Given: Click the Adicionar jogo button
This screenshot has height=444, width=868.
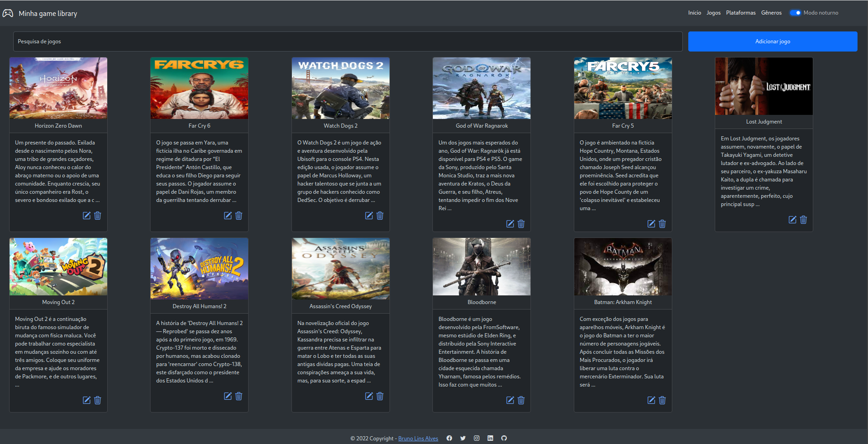Looking at the screenshot, I should click(x=773, y=41).
